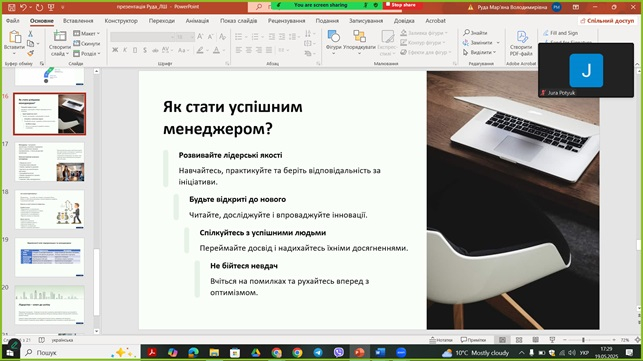Viewport: 643px width, 361px height.
Task: Increase the list indent level
Action: tap(282, 37)
